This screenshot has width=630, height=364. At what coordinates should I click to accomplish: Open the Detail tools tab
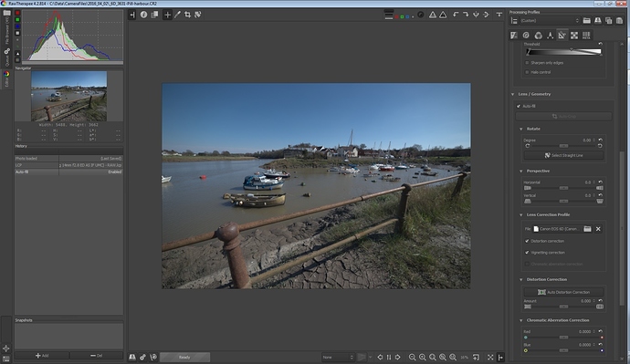pos(526,36)
